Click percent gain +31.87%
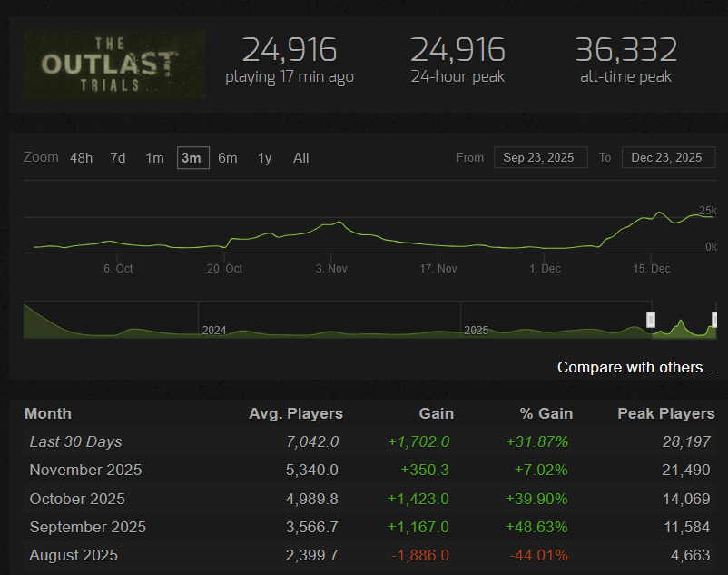This screenshot has width=728, height=575. pyautogui.click(x=537, y=441)
